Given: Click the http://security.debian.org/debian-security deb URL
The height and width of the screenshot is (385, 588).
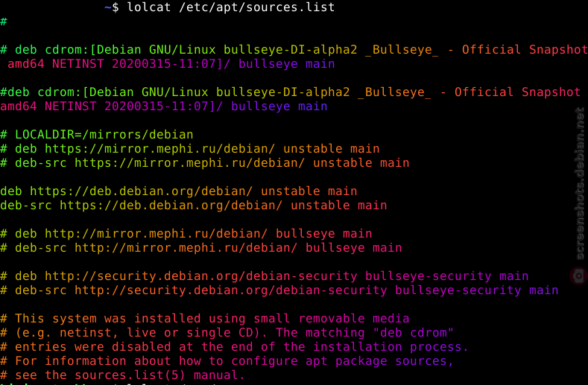Looking at the screenshot, I should (200, 276).
